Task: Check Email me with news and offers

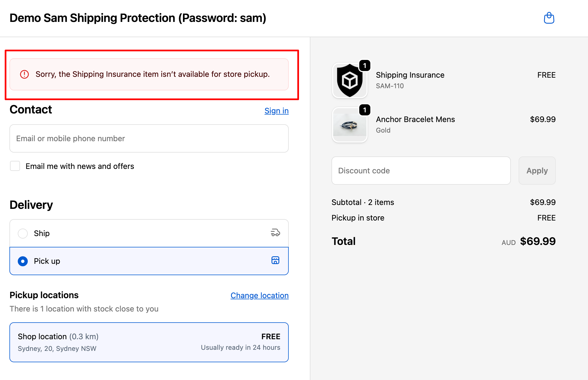Action: [x=15, y=166]
